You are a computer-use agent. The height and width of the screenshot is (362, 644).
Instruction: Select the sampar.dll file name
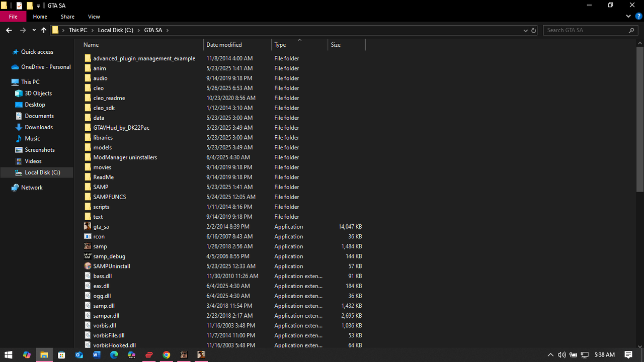(x=106, y=316)
